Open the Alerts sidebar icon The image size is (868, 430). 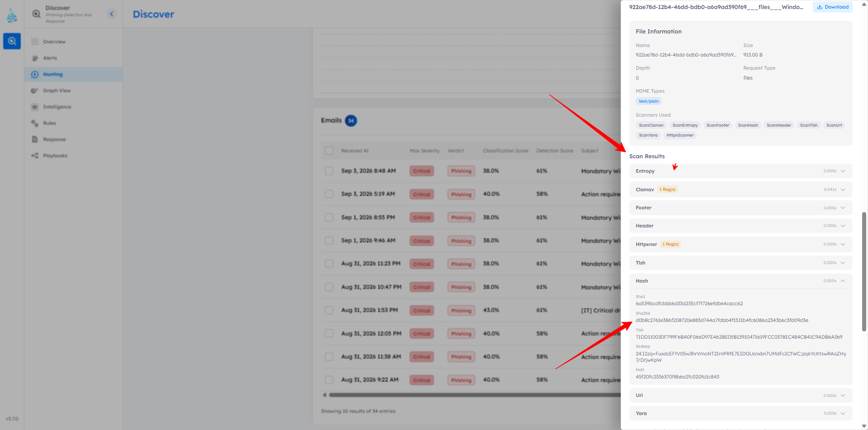tap(35, 58)
